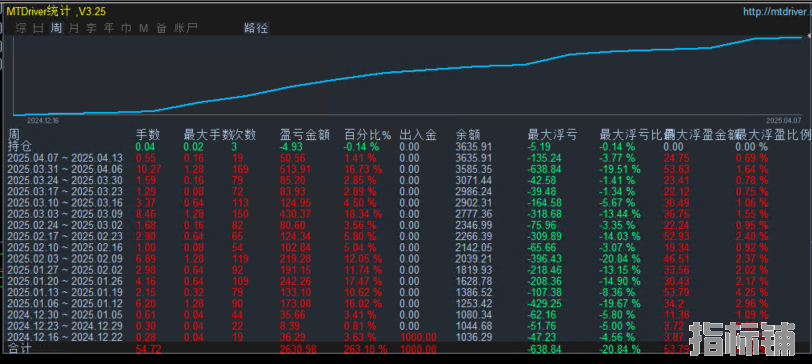Switch to the 综 summary tab

tap(21, 28)
